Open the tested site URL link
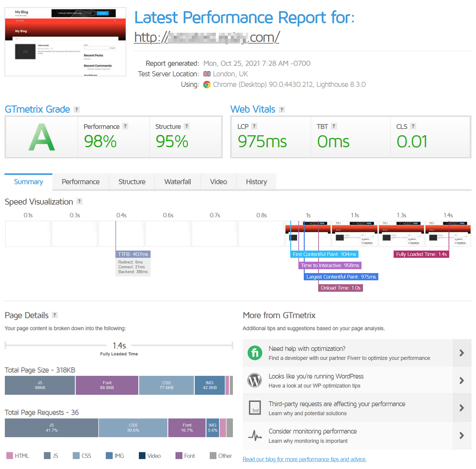This screenshot has width=476, height=469. [x=207, y=38]
